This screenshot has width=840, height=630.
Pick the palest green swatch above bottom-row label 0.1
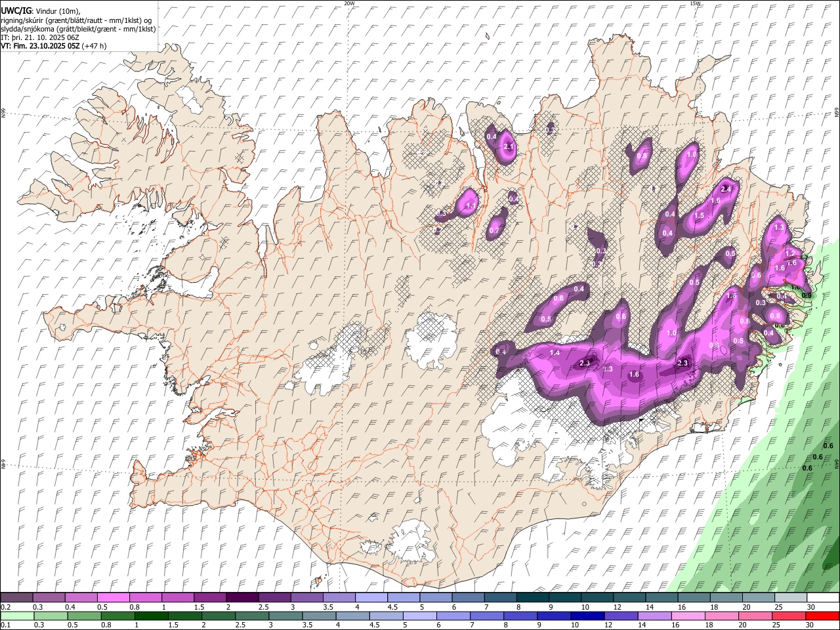click(x=17, y=616)
